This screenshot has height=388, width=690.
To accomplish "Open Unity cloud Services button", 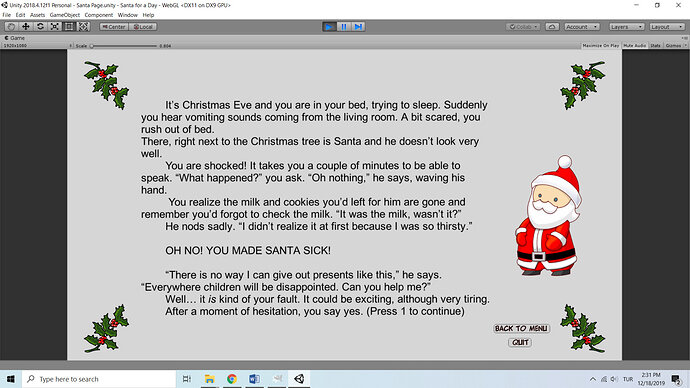I will (552, 27).
